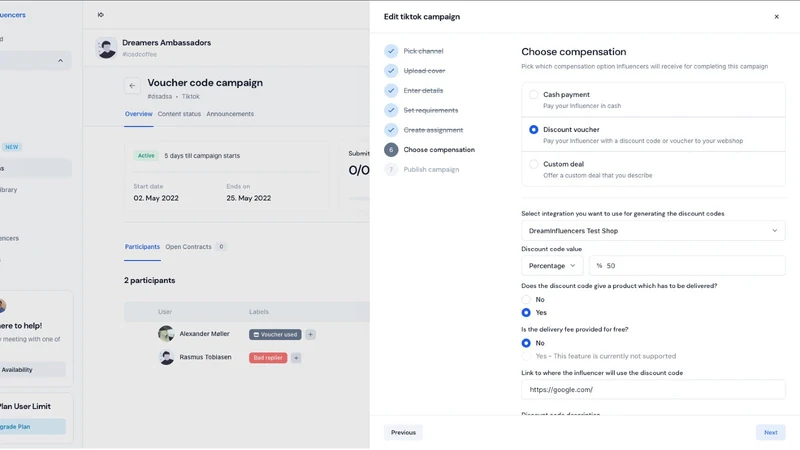Click the sidebar collapse icon
This screenshot has height=450, width=800.
(x=101, y=15)
